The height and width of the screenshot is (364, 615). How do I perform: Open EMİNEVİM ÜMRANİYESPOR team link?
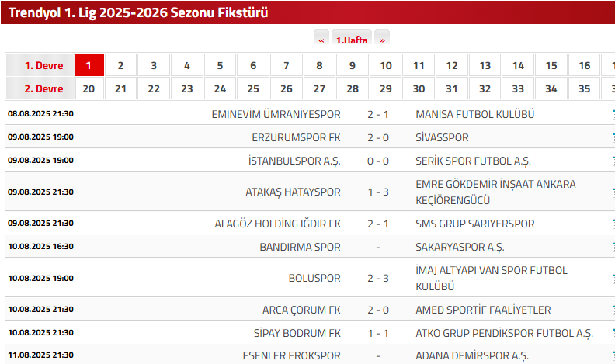tap(276, 114)
